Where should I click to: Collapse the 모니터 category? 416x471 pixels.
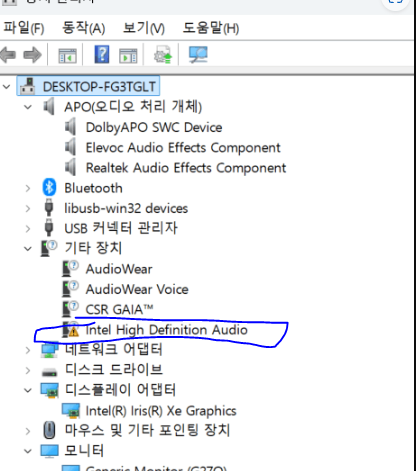click(28, 451)
